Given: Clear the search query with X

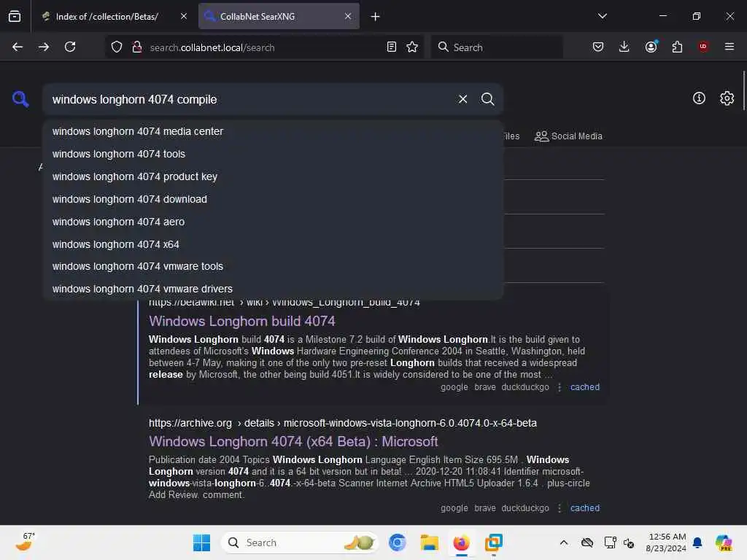Looking at the screenshot, I should click(462, 99).
